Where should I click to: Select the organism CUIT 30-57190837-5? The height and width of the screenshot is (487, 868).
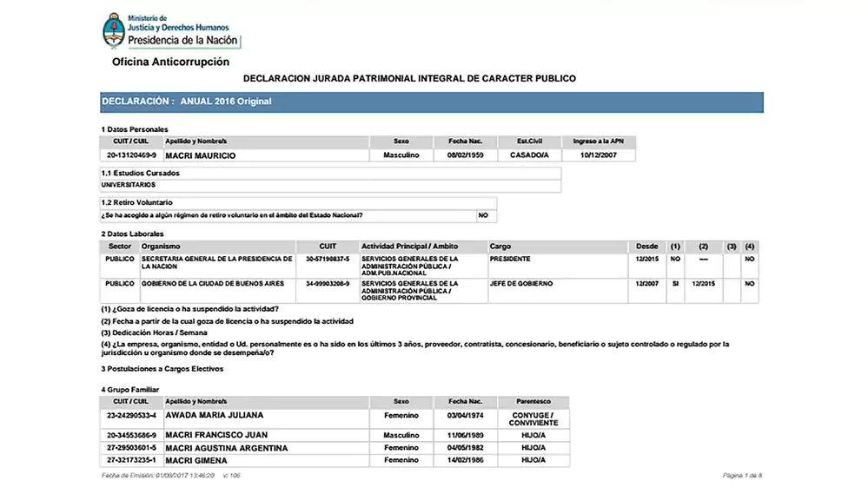(328, 259)
